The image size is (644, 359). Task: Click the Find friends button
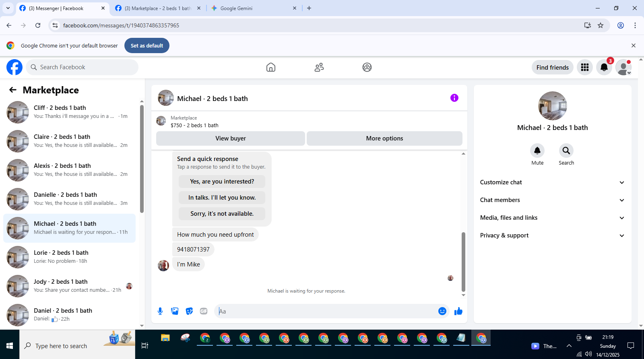[553, 67]
